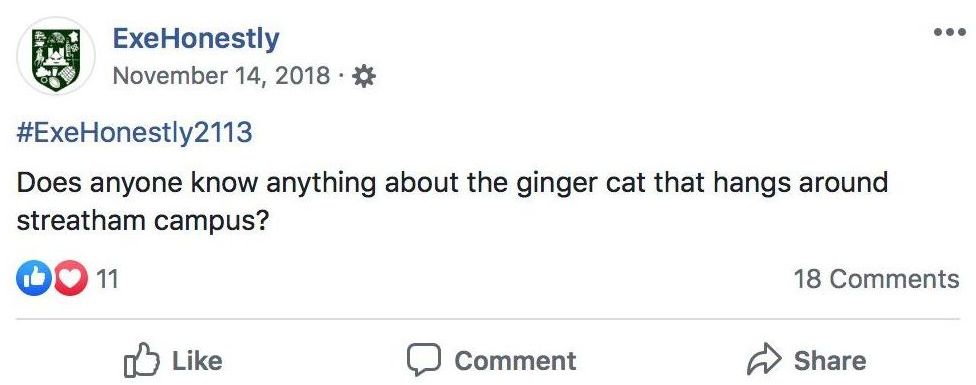The image size is (976, 385).
Task: View the 11 reactions count
Action: (x=107, y=279)
